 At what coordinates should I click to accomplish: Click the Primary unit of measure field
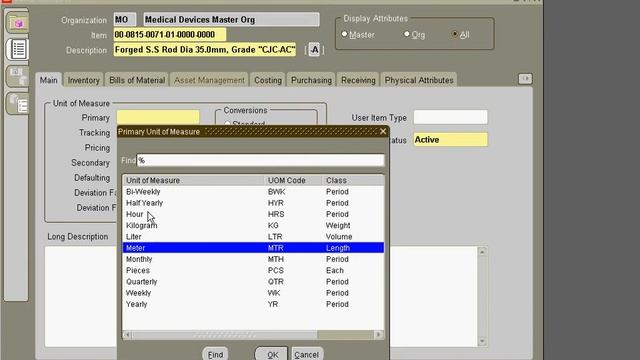click(x=158, y=118)
